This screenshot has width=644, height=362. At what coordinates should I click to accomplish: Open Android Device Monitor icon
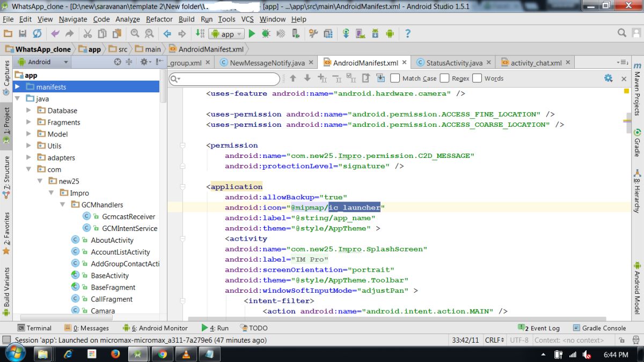click(390, 33)
